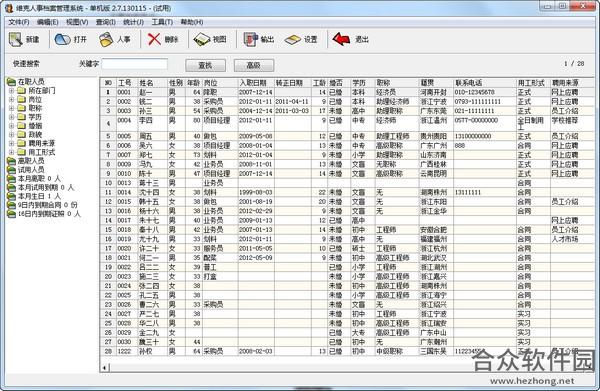Click the 打开 (Open) toolbar icon
The height and width of the screenshot is (391, 600).
coord(62,39)
